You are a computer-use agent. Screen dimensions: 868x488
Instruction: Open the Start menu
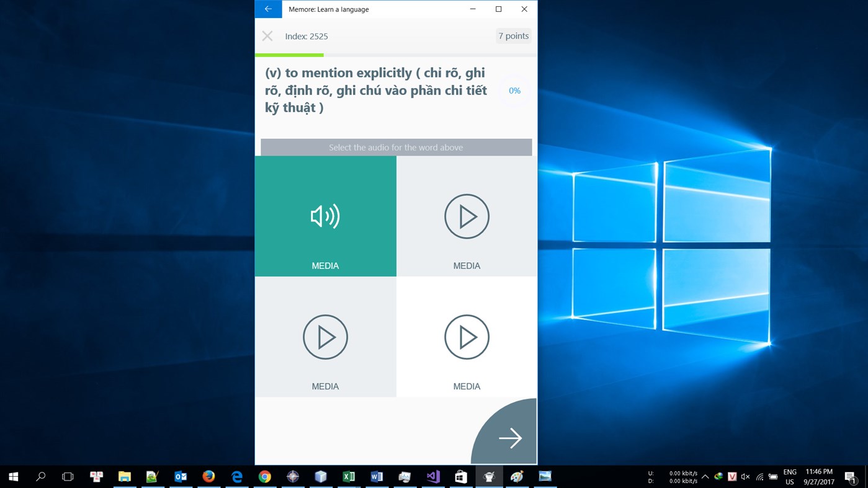[x=12, y=476]
